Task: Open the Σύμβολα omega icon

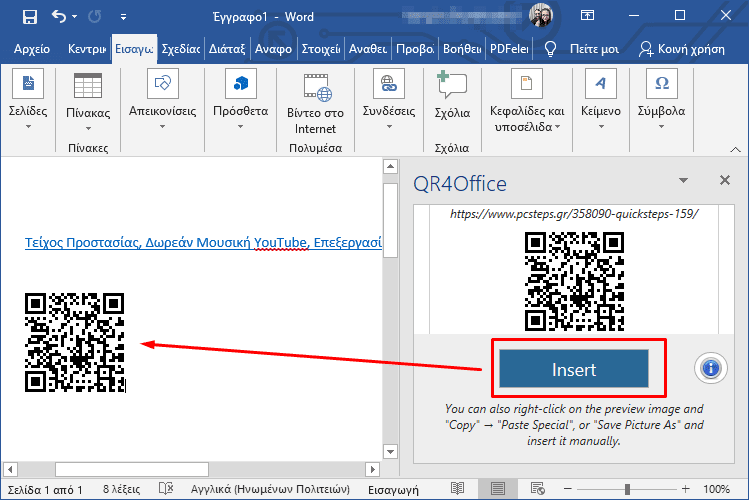Action: (661, 83)
